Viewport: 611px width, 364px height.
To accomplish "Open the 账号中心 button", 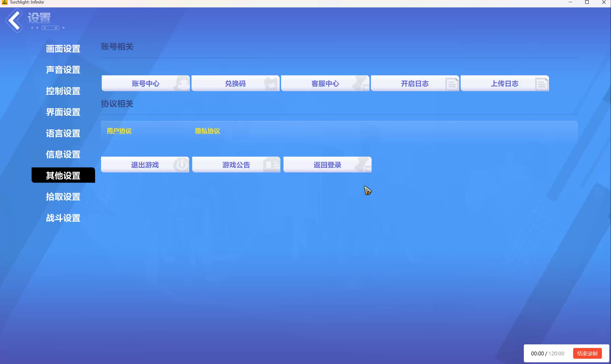I will (146, 84).
